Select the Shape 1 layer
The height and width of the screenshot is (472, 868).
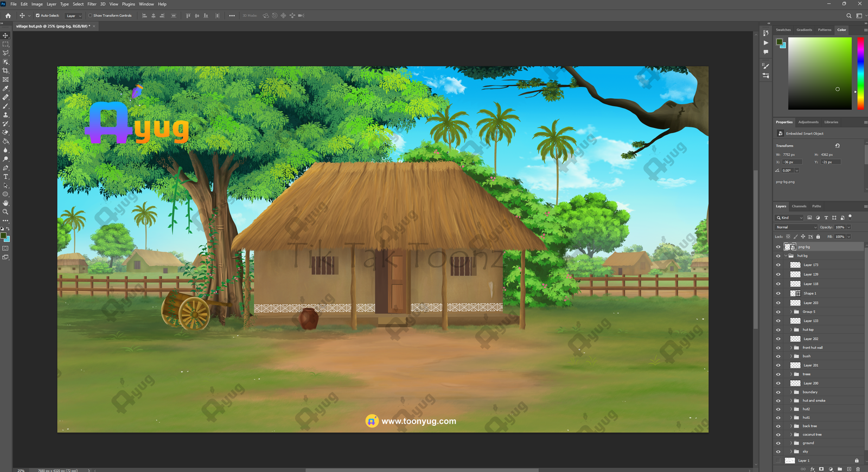pos(809,294)
